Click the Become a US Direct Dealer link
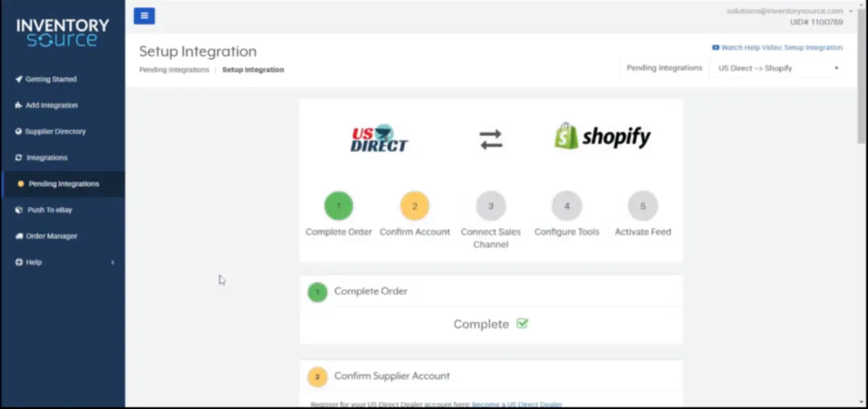 [x=516, y=404]
